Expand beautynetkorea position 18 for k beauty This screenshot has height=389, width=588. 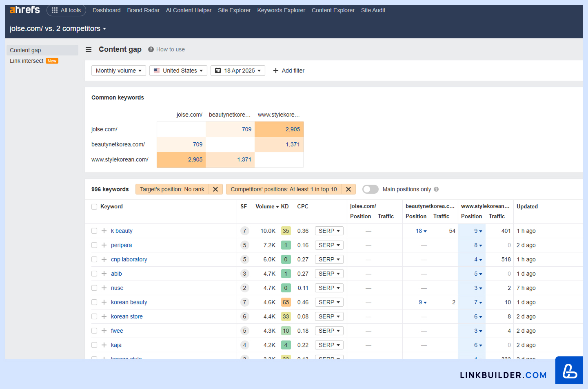(x=421, y=231)
